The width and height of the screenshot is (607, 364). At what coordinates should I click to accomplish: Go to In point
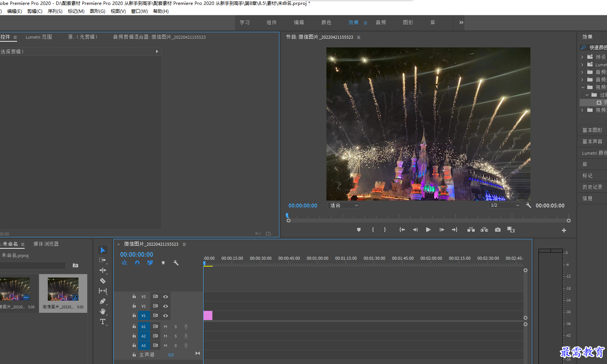coord(402,230)
